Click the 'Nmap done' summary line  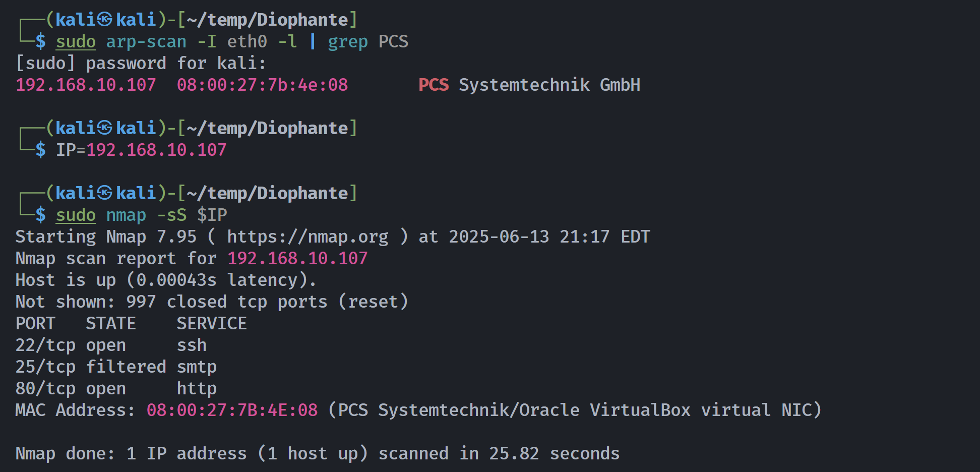click(x=318, y=453)
